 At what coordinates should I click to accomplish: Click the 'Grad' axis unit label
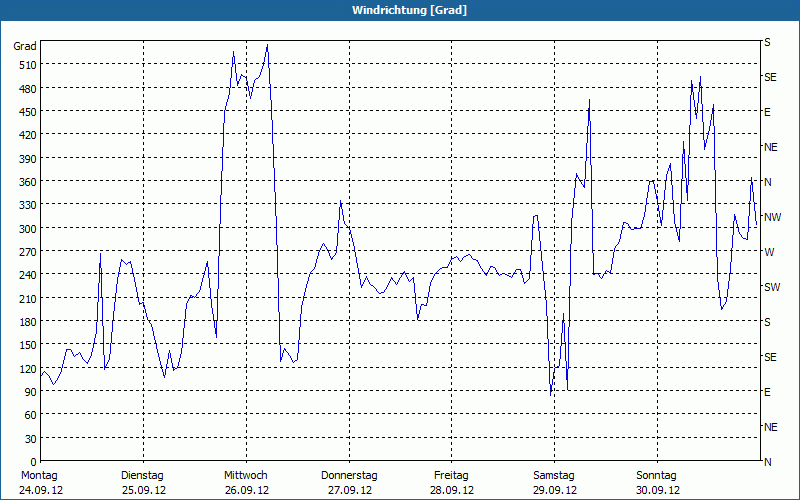pos(25,46)
